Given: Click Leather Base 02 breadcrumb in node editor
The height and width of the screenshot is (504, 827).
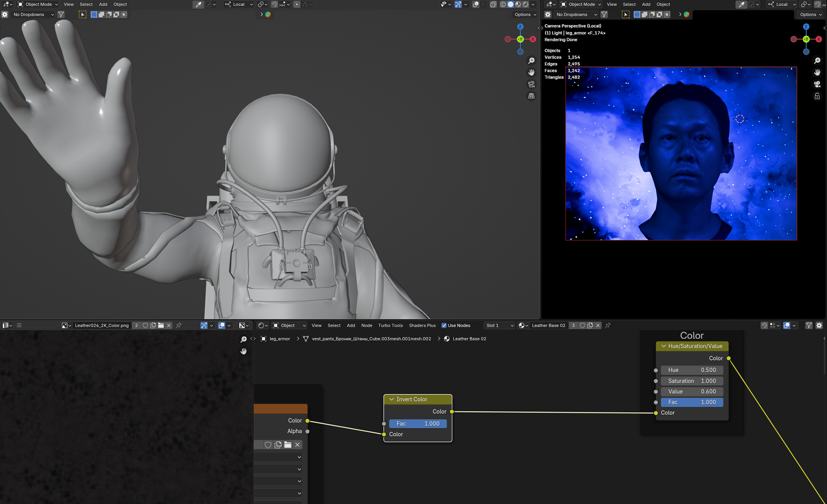Looking at the screenshot, I should 469,339.
